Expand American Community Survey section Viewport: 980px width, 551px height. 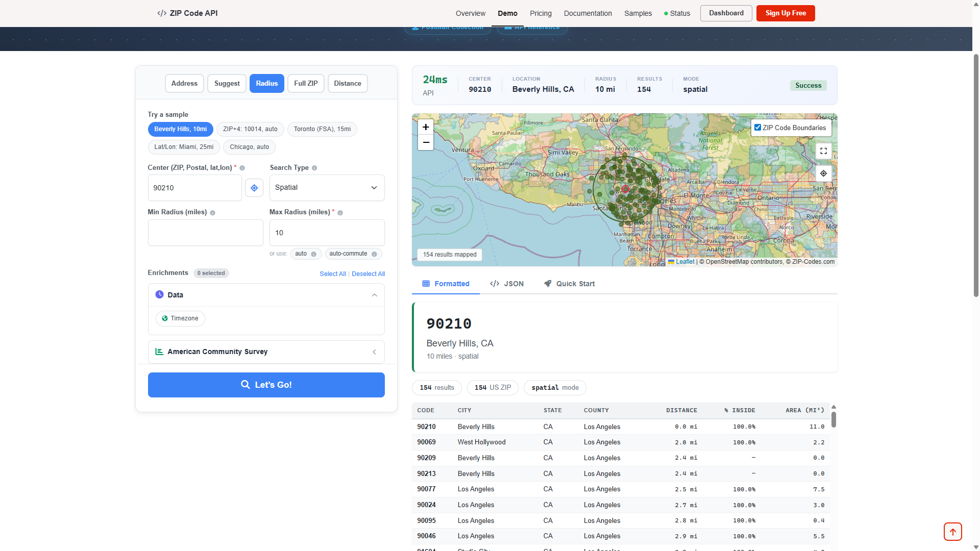coord(266,352)
